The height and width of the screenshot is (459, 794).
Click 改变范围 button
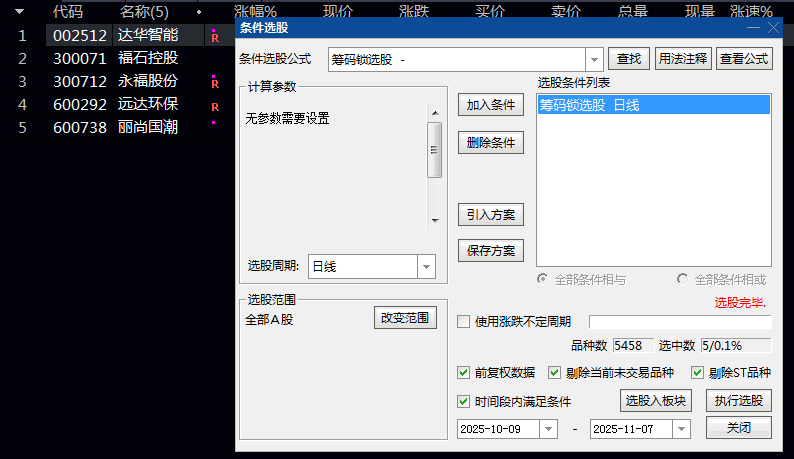(x=405, y=318)
